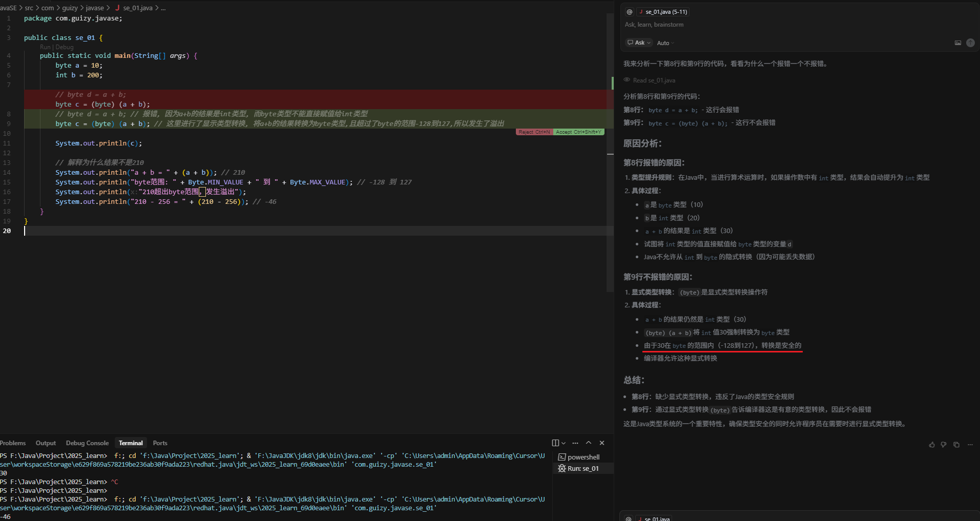Viewport: 980px width, 521px height.
Task: Open the Auto model dropdown
Action: coord(665,43)
